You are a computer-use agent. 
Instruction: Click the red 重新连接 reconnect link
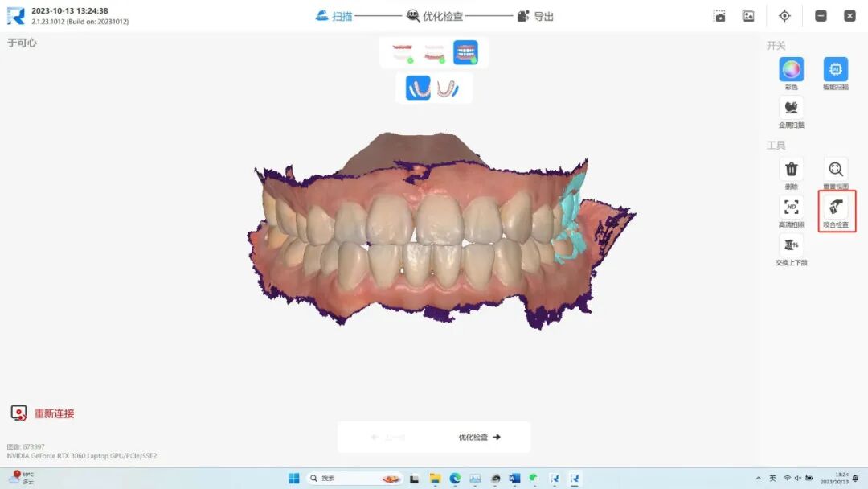click(x=53, y=413)
